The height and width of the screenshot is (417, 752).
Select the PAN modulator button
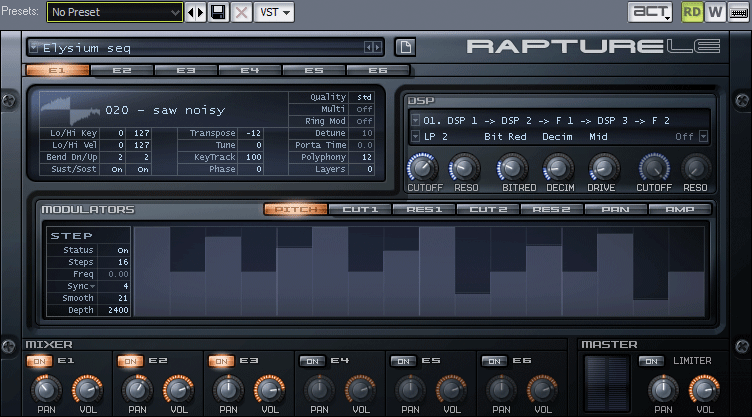coord(615,209)
